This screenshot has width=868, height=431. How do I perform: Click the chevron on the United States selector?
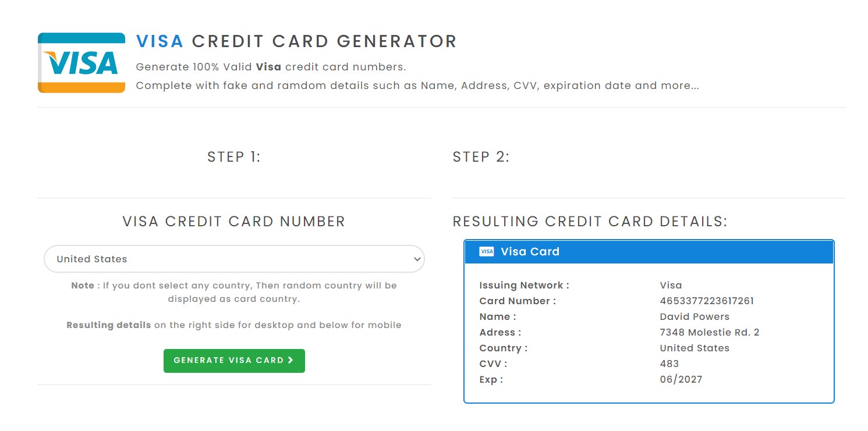(x=417, y=259)
